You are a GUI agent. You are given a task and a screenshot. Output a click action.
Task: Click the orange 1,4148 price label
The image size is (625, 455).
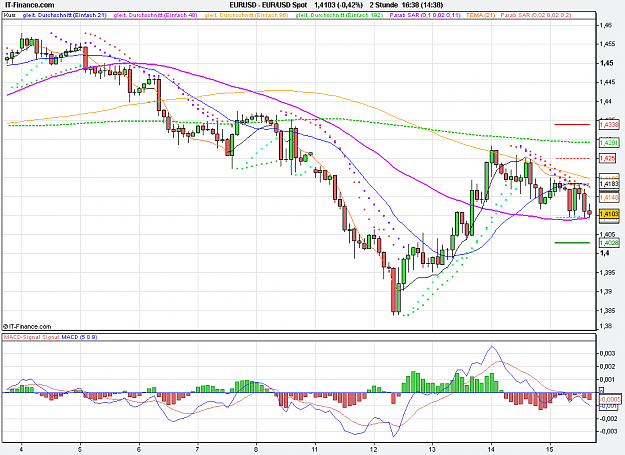pyautogui.click(x=609, y=197)
